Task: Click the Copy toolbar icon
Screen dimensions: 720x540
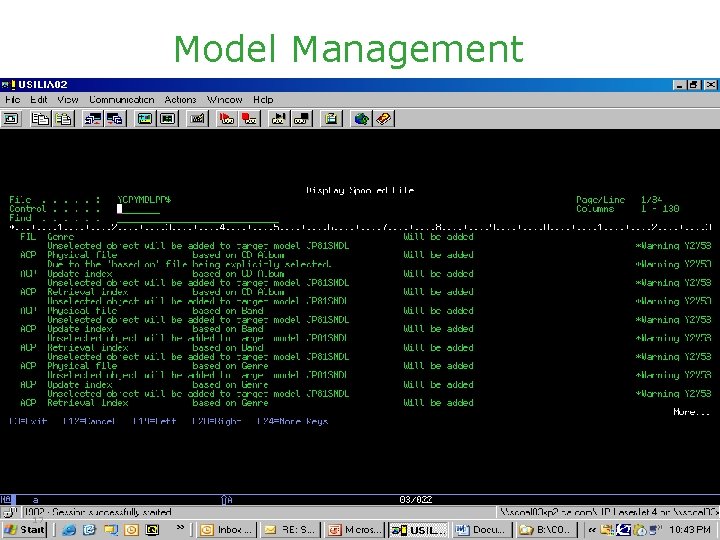Action: point(40,119)
